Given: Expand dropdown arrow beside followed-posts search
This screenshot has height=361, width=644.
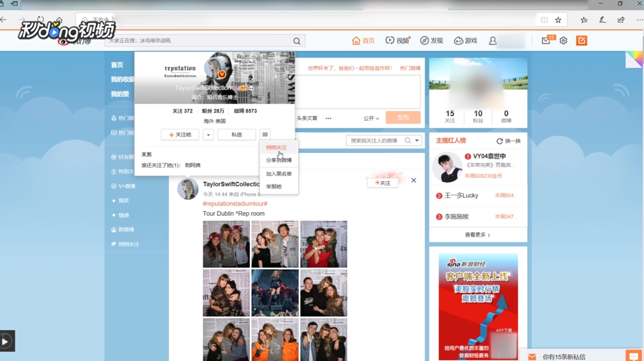Looking at the screenshot, I should coord(417,140).
